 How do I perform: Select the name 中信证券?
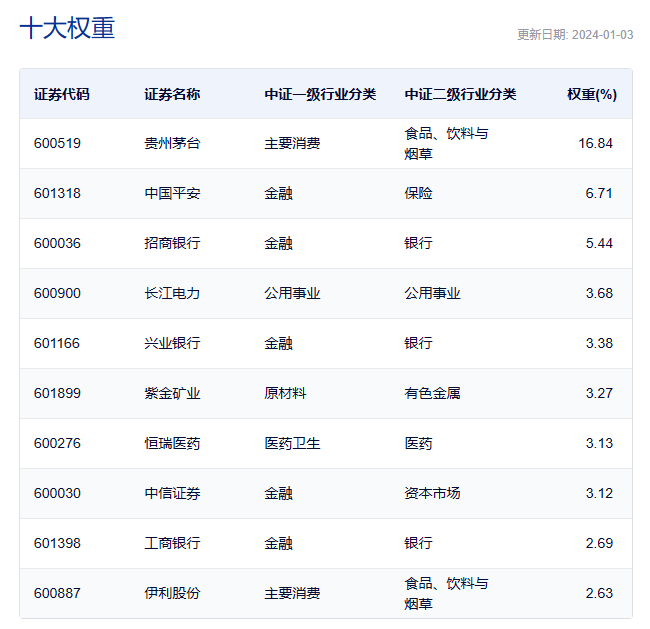tap(172, 493)
